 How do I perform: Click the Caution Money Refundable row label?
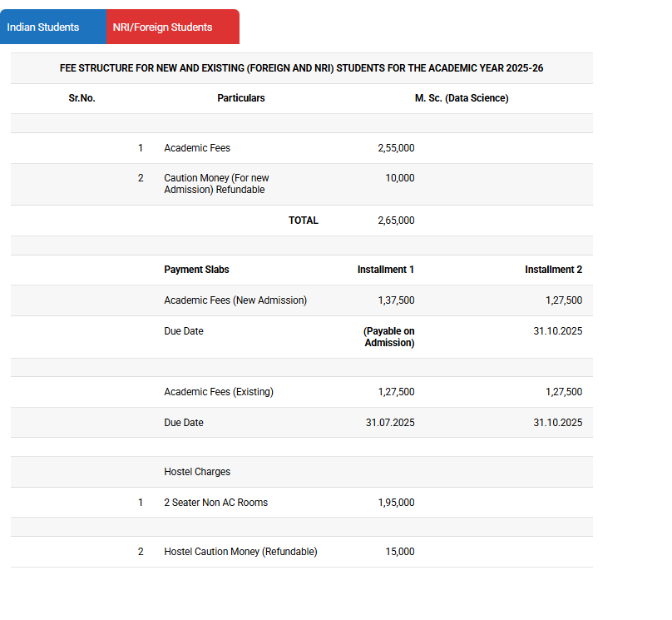point(216,184)
